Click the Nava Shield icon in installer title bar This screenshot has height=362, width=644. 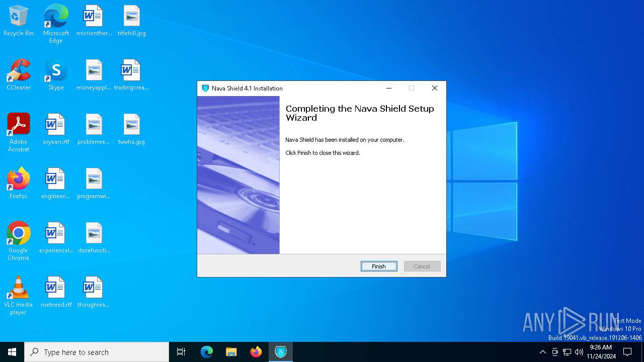(x=205, y=88)
